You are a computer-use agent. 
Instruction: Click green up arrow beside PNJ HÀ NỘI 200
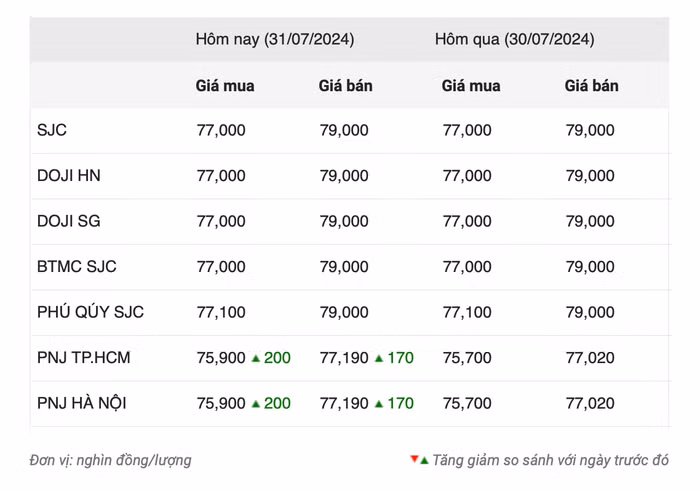[255, 404]
